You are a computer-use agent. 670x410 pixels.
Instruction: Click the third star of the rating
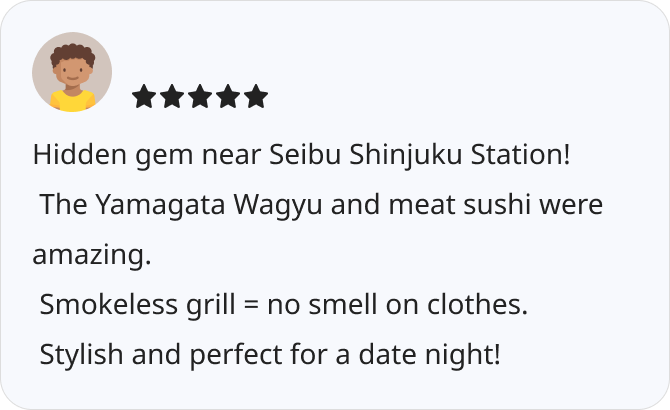(x=200, y=96)
